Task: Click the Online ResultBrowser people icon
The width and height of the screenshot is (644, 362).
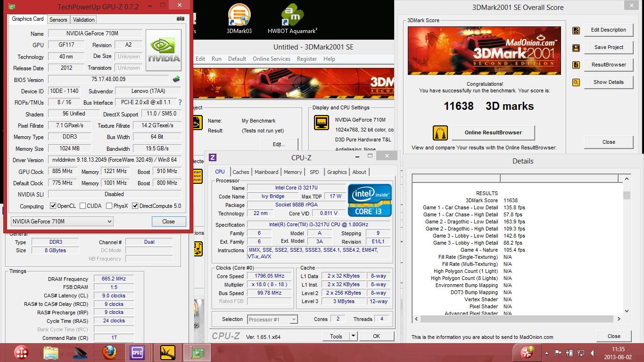Action: tap(440, 133)
